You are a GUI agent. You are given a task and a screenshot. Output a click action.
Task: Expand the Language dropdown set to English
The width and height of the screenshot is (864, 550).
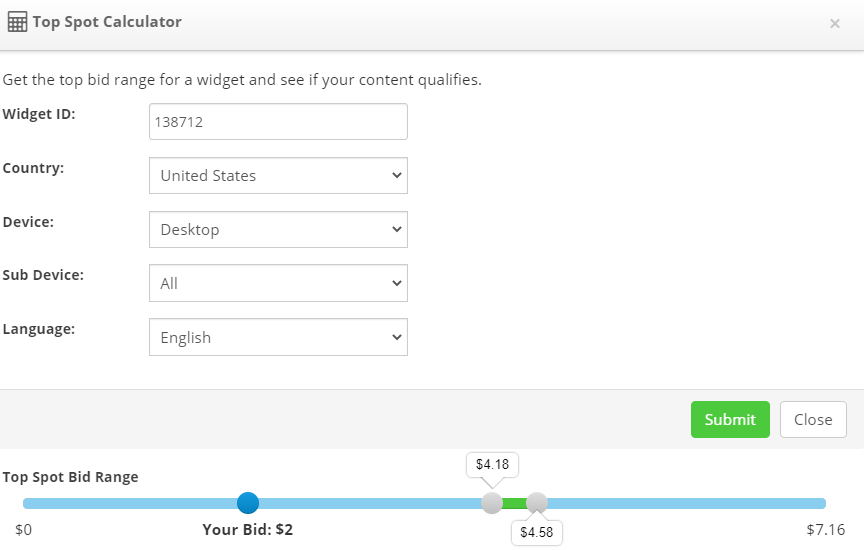pos(278,337)
